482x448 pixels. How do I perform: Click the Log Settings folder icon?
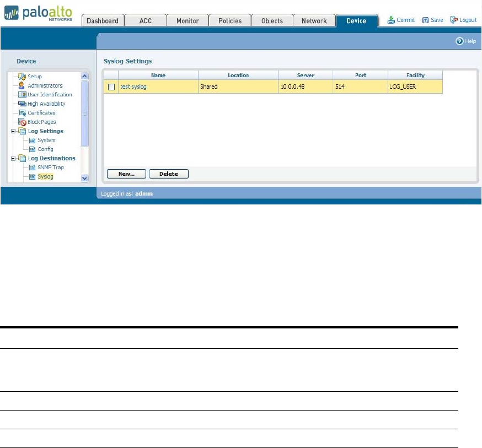(x=22, y=131)
